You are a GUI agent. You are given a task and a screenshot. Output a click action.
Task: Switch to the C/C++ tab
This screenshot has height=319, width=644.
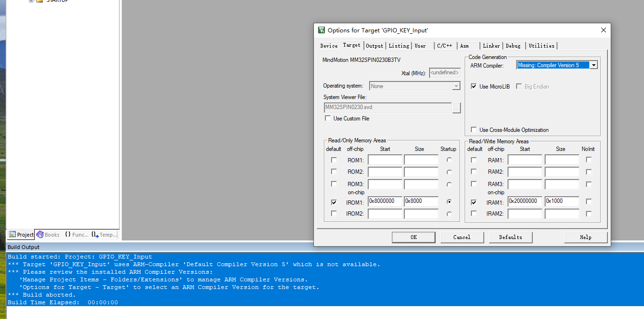(444, 46)
